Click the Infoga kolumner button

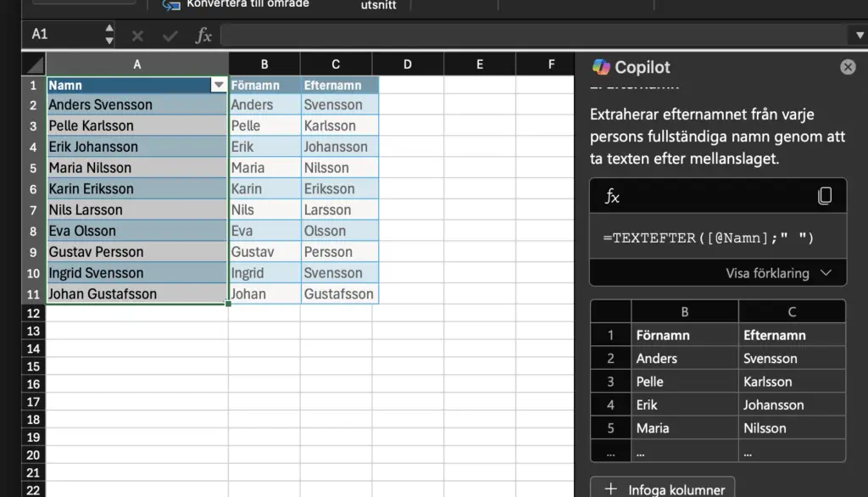coord(663,489)
